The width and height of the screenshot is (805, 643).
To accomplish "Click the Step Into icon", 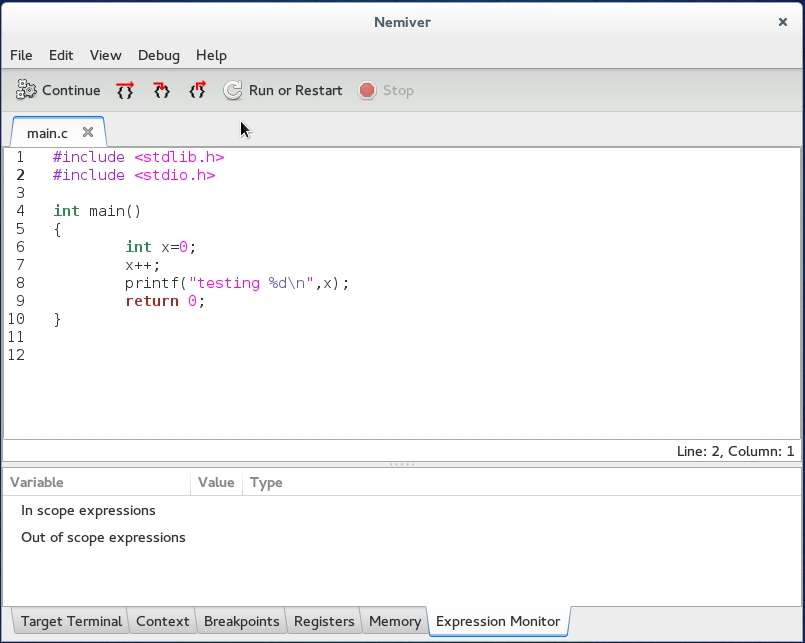I will point(161,90).
